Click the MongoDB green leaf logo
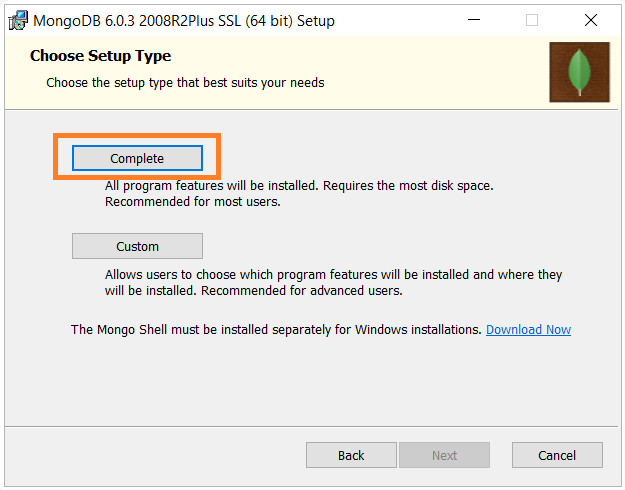 click(579, 72)
